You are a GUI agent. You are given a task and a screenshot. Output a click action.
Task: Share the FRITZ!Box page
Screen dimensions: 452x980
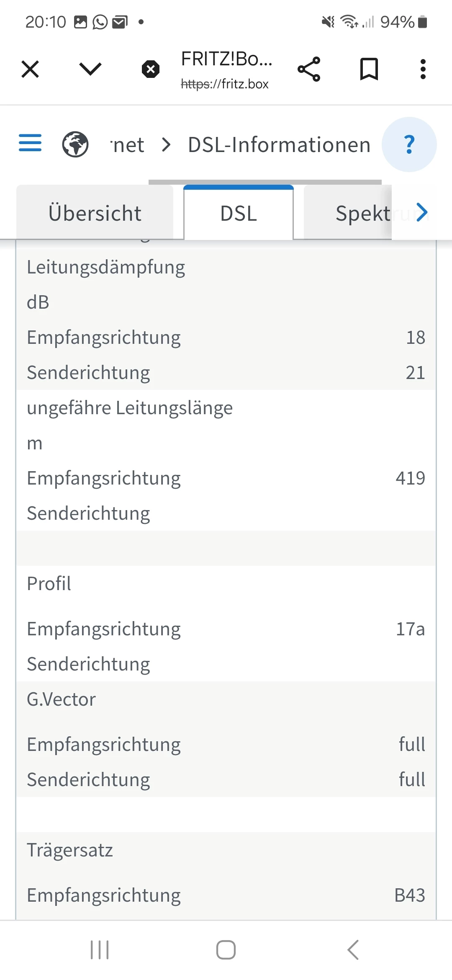(x=309, y=69)
